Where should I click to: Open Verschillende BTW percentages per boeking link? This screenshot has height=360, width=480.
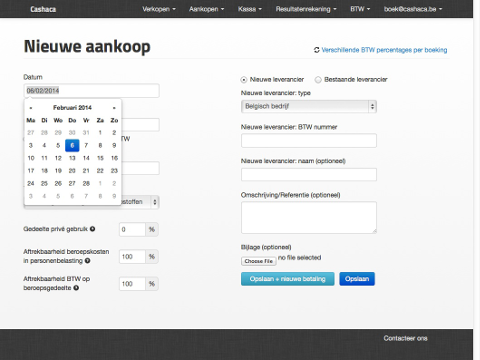384,50
